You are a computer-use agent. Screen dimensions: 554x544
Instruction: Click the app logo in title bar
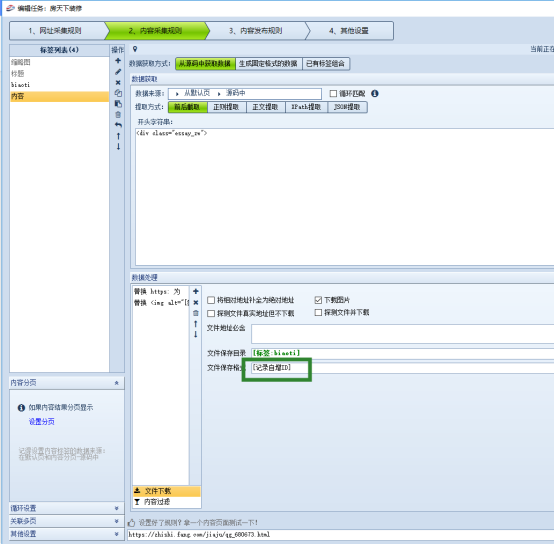pos(10,8)
